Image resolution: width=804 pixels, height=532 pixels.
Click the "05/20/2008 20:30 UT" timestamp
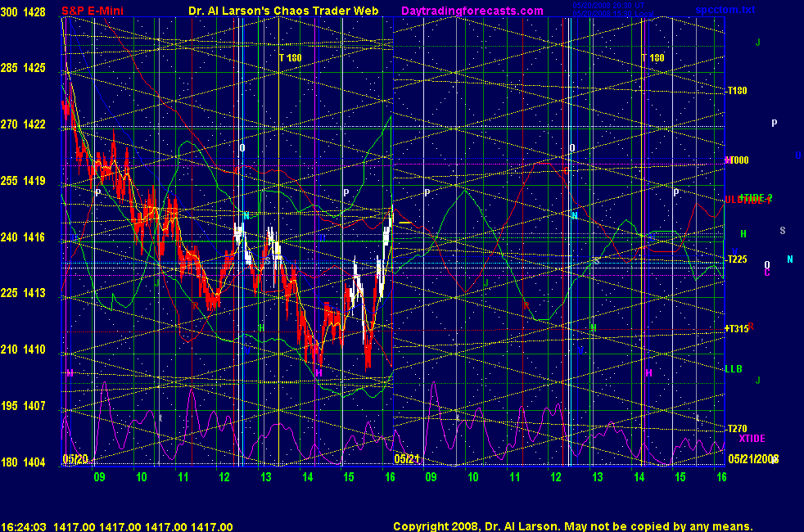(608, 5)
